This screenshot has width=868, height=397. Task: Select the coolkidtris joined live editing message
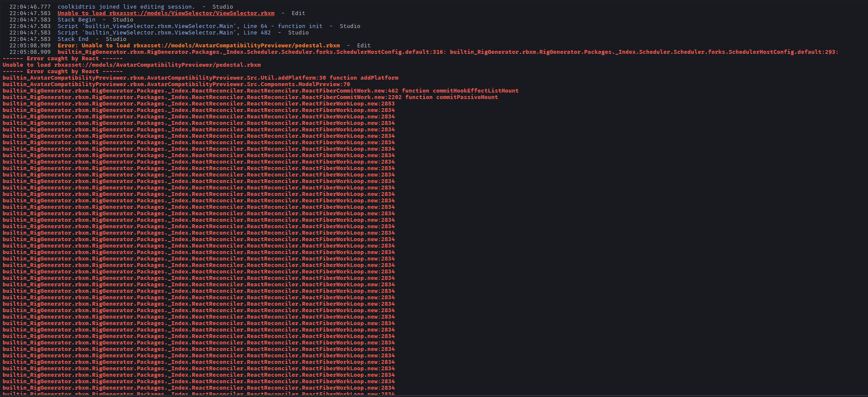(126, 7)
